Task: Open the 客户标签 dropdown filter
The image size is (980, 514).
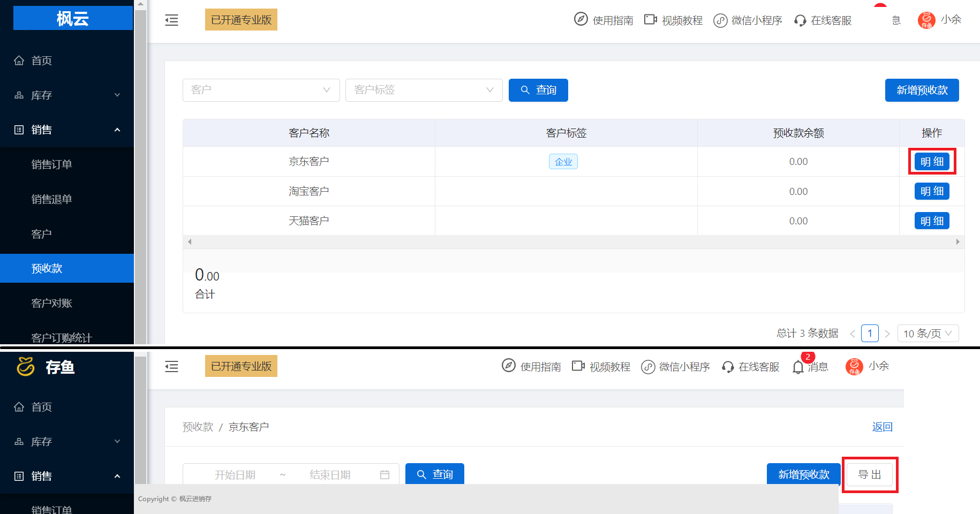Action: tap(424, 90)
